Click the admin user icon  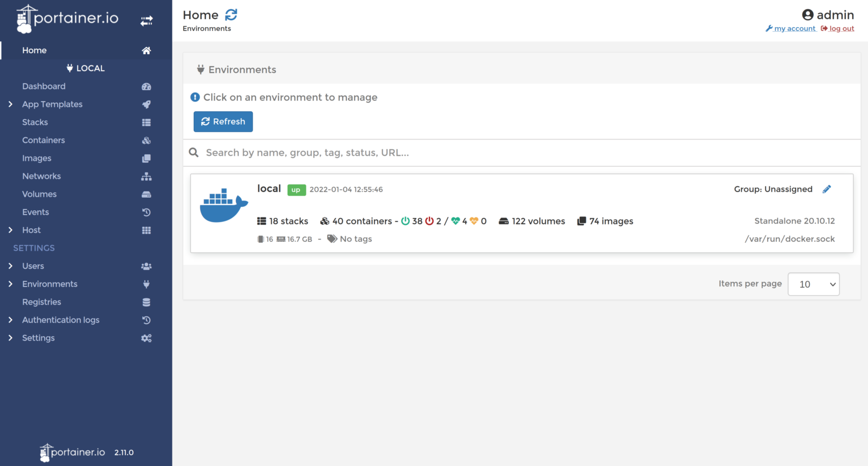[x=808, y=15]
